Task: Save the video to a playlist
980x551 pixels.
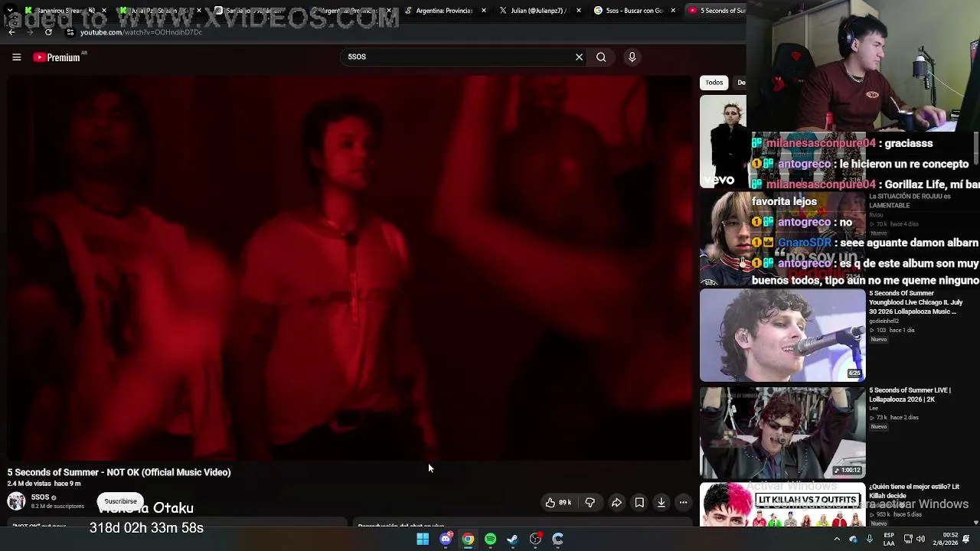Action: tap(639, 503)
